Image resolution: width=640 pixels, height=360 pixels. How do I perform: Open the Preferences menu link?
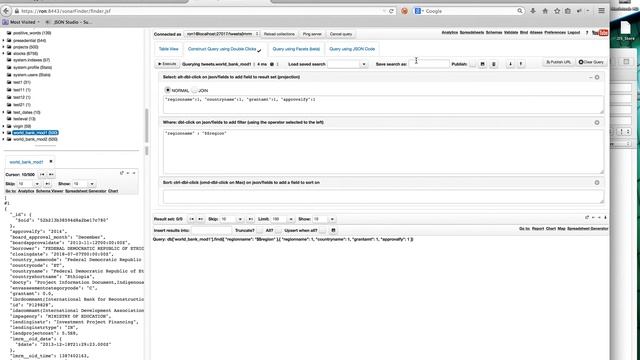555,33
